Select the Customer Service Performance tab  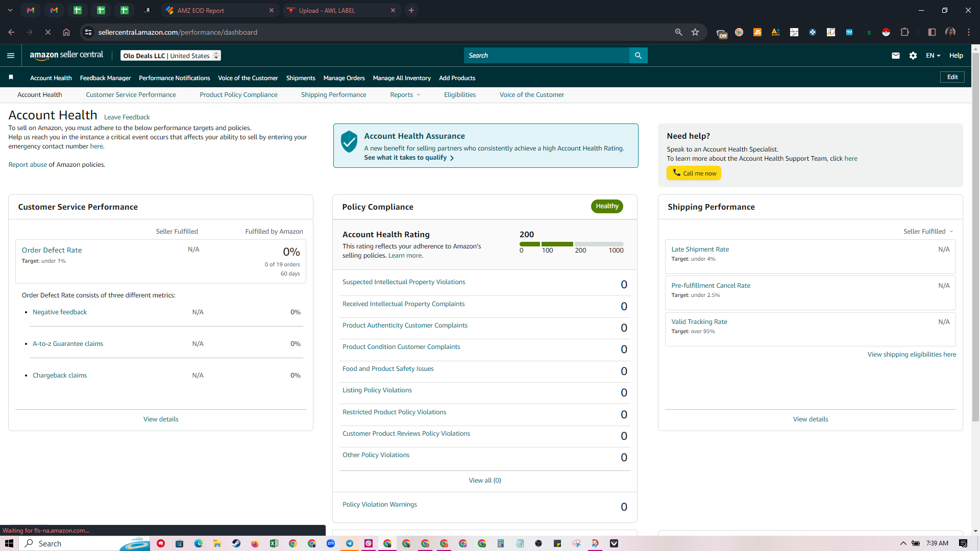[131, 95]
